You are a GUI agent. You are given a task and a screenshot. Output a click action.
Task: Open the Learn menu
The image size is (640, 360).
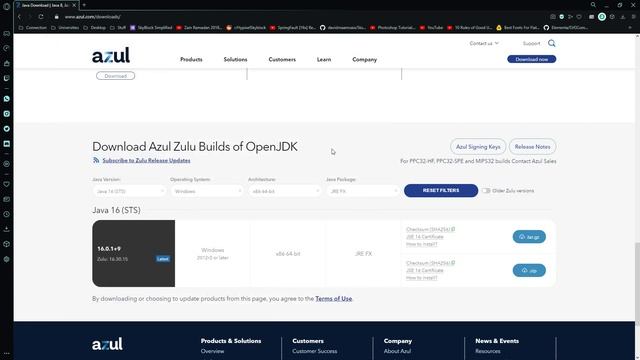pos(324,60)
